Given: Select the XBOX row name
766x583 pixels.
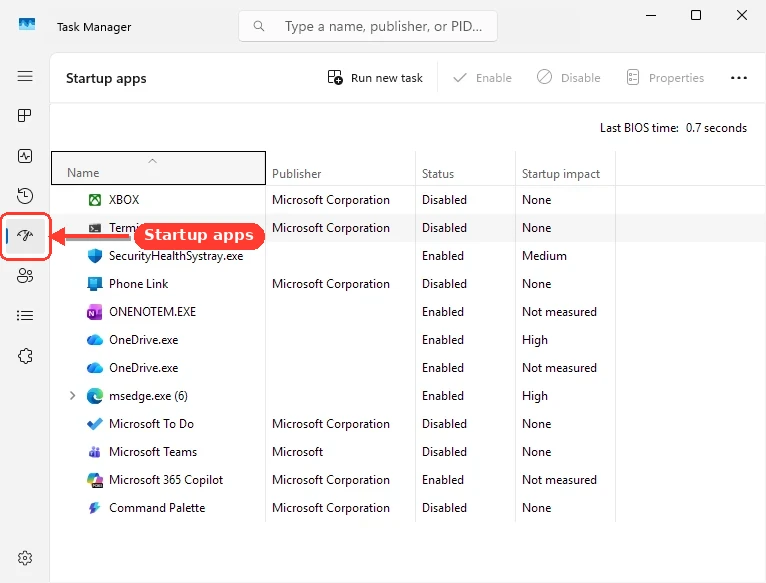Looking at the screenshot, I should click(124, 200).
